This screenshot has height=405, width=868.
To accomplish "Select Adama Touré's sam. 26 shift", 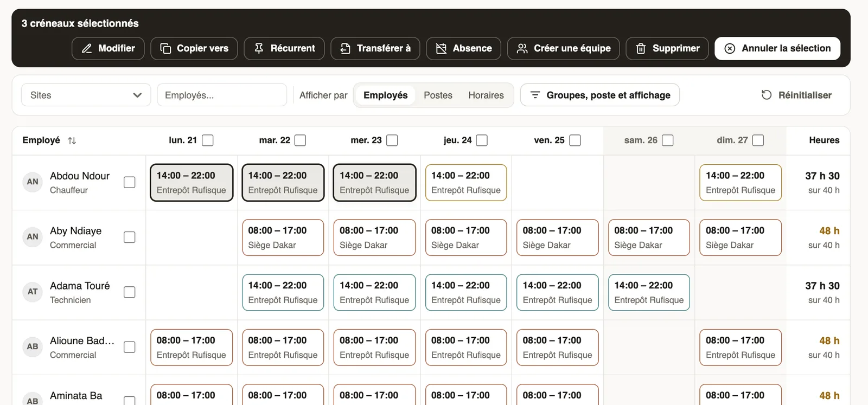I will click(x=649, y=293).
